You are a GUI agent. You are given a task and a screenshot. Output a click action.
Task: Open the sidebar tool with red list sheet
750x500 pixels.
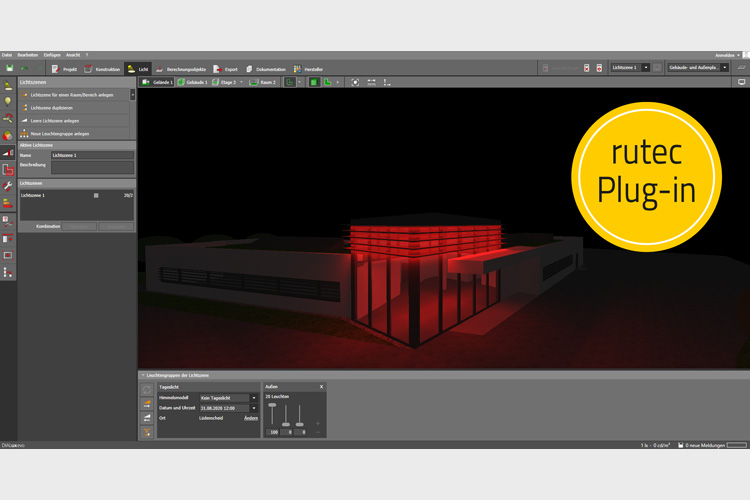pyautogui.click(x=8, y=238)
